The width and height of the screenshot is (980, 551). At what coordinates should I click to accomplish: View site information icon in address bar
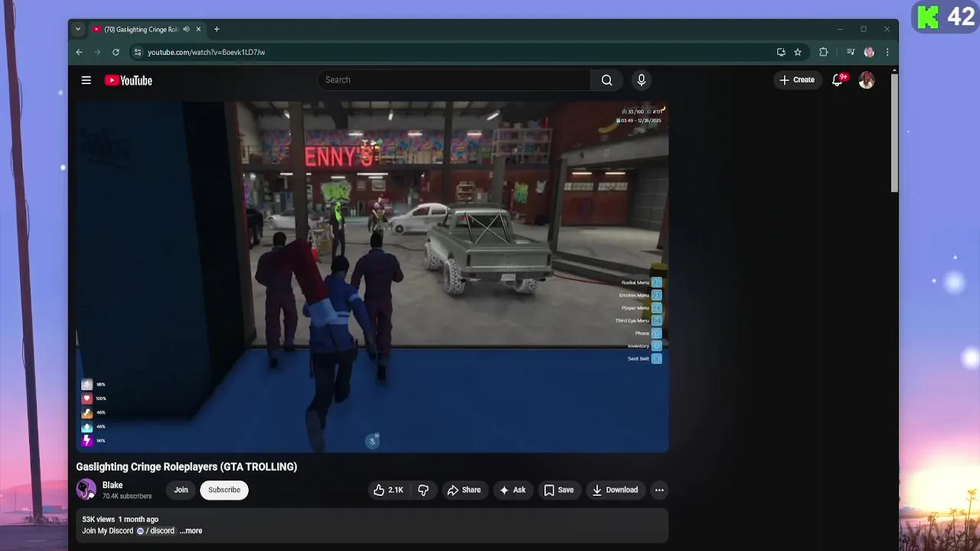[138, 52]
